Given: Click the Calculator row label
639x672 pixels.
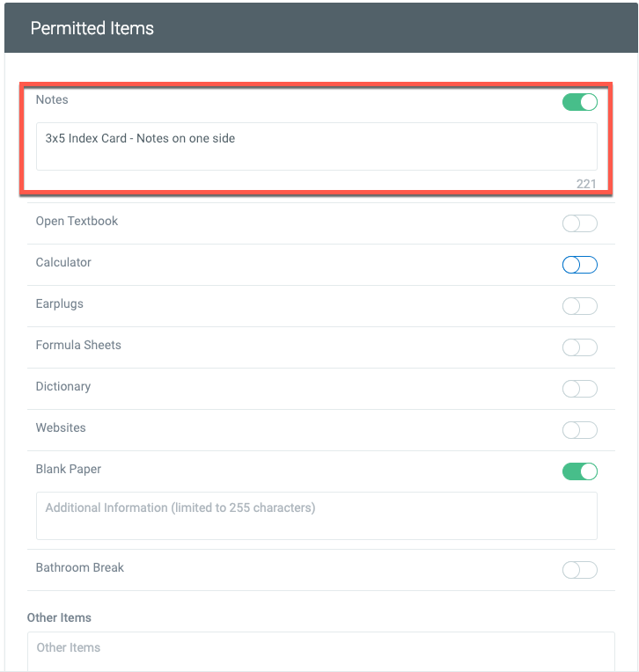Looking at the screenshot, I should 63,262.
